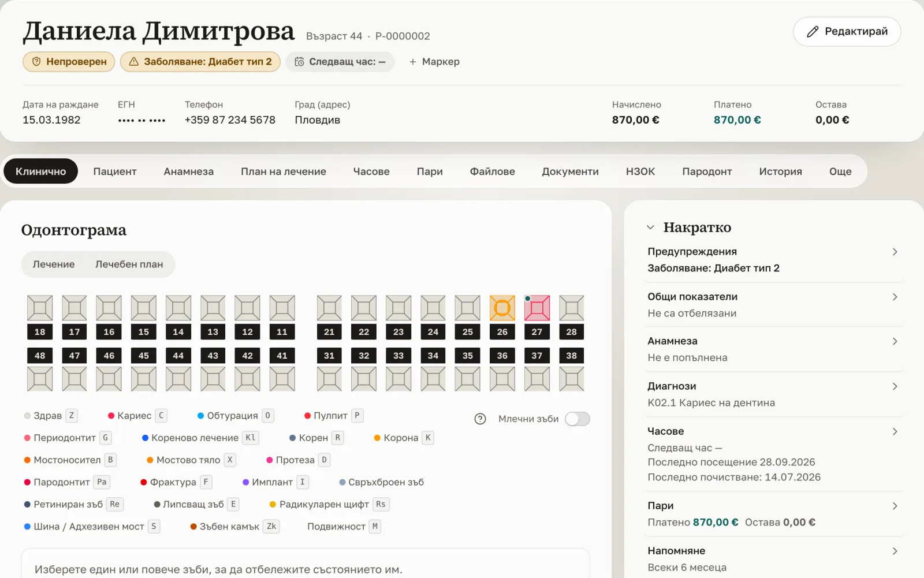Click the upper tooth 18 diagram icon
Screen dimensions: 924x578
coord(40,308)
